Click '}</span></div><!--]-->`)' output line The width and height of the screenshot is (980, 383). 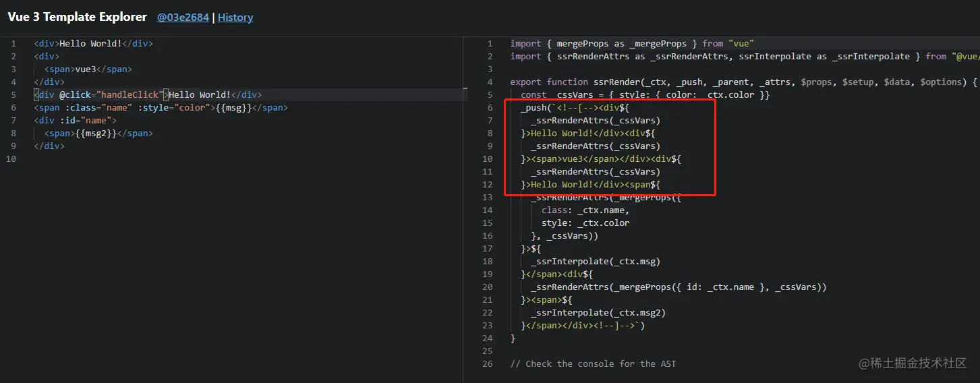point(583,326)
